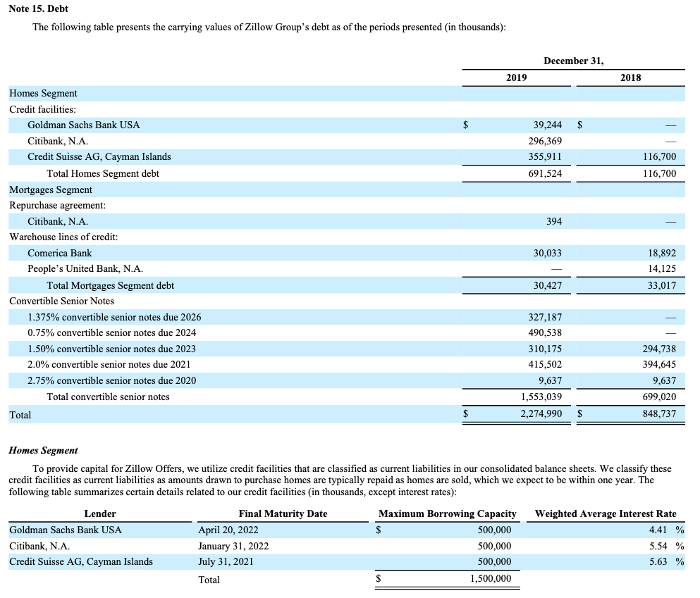
Task: Select the 'Total Homes Segment debt' label
Action: 103,173
